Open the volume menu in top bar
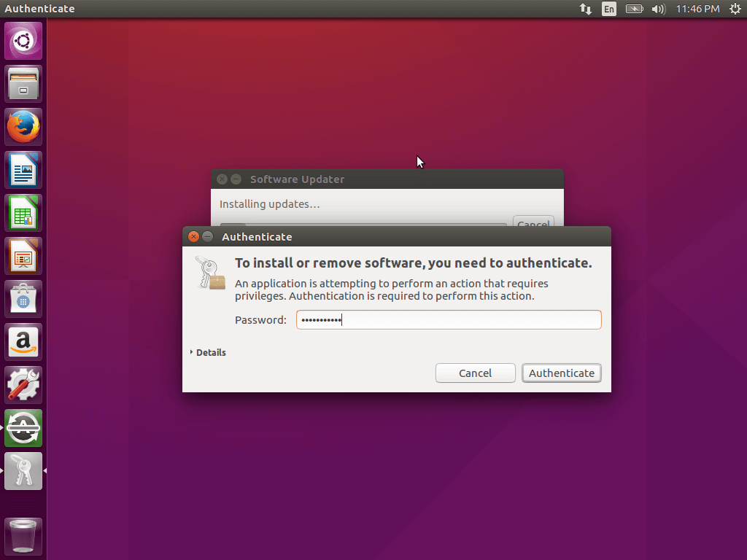 [x=659, y=9]
